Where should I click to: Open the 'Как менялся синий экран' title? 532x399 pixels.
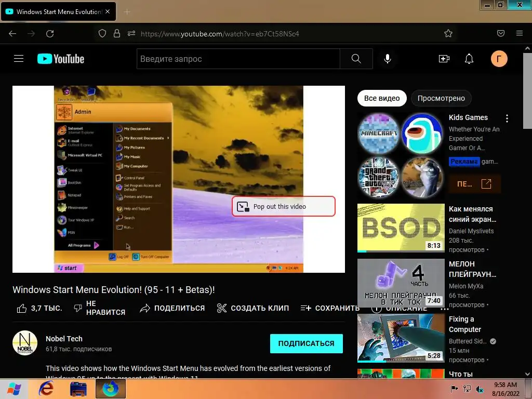(473, 214)
